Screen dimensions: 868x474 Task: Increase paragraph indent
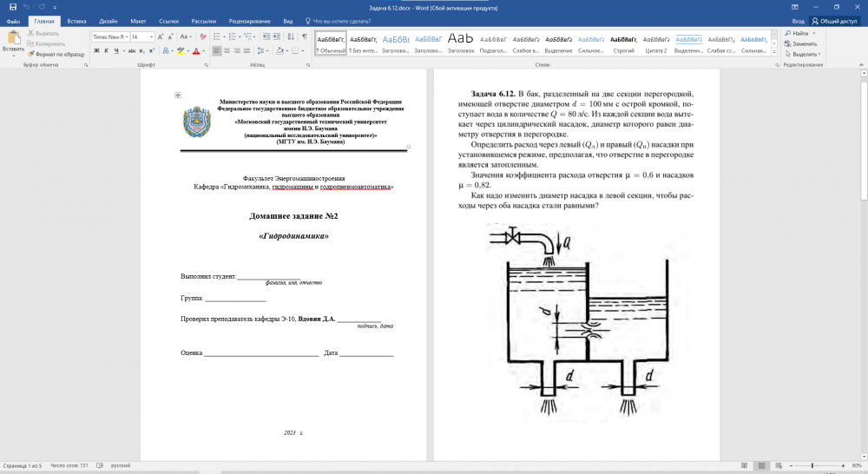pyautogui.click(x=278, y=37)
